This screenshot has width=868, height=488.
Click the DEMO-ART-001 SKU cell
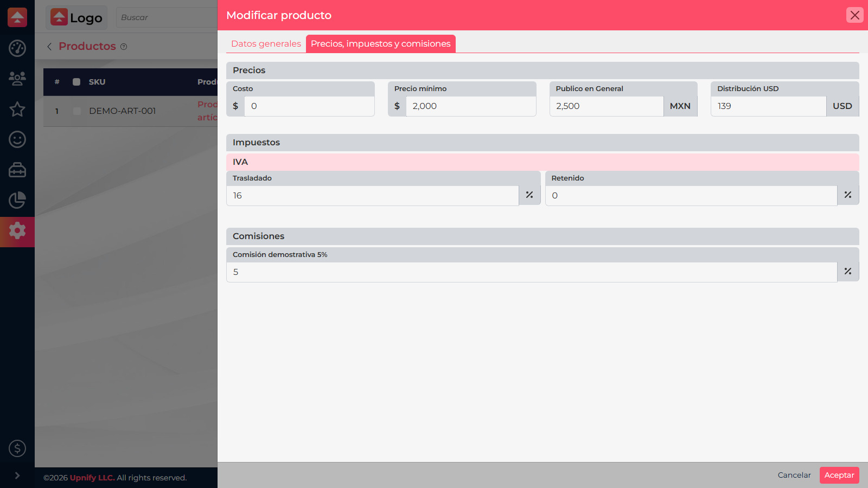tap(123, 111)
